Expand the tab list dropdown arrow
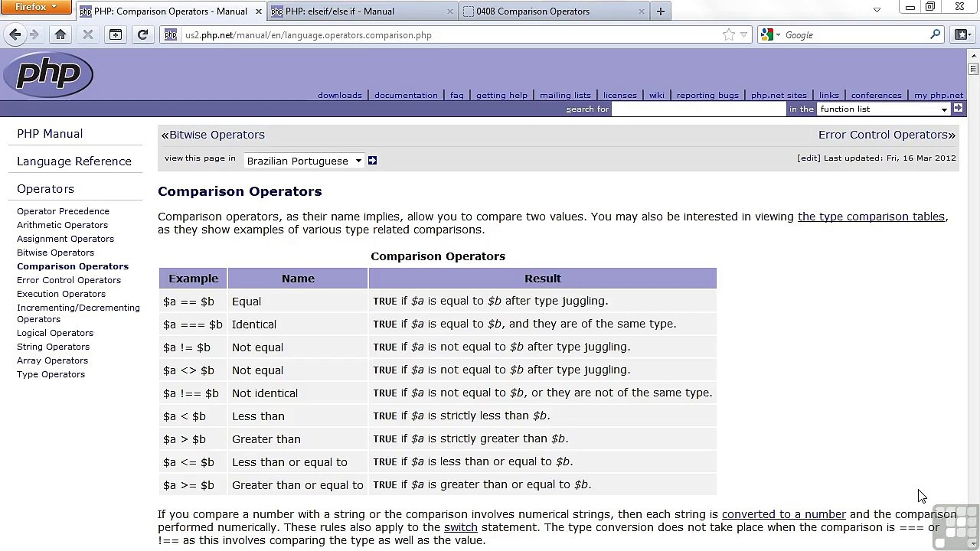The image size is (980, 551). click(877, 10)
